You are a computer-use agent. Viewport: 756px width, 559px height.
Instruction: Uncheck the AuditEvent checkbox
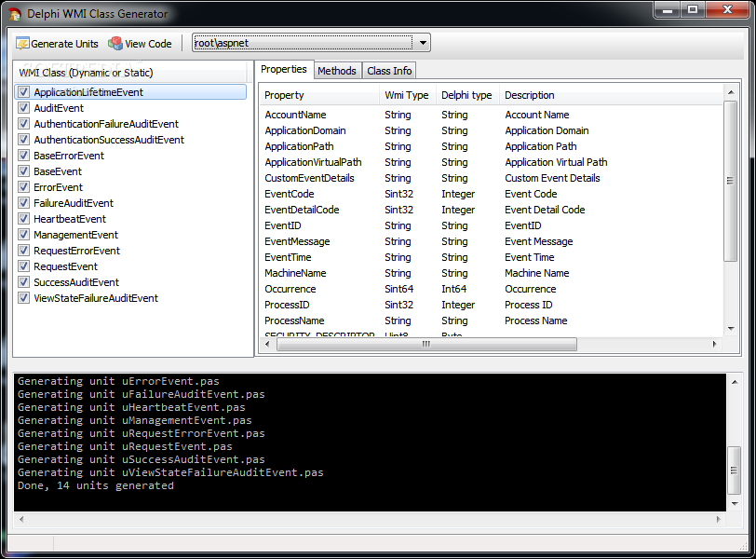(23, 107)
